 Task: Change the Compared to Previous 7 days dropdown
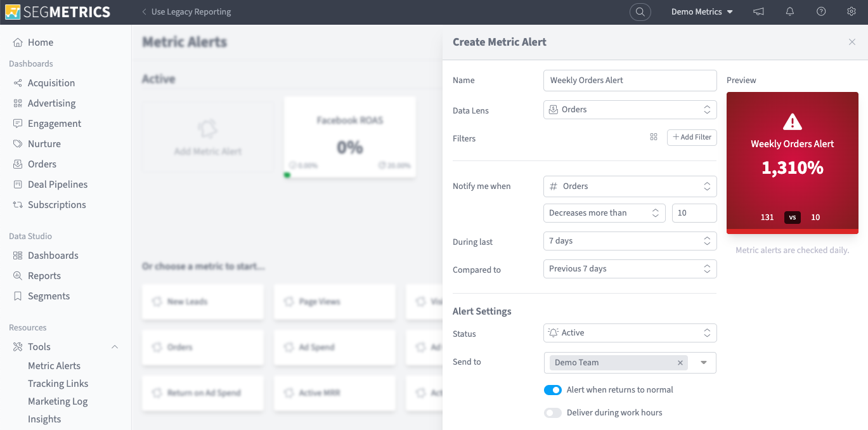pyautogui.click(x=629, y=268)
